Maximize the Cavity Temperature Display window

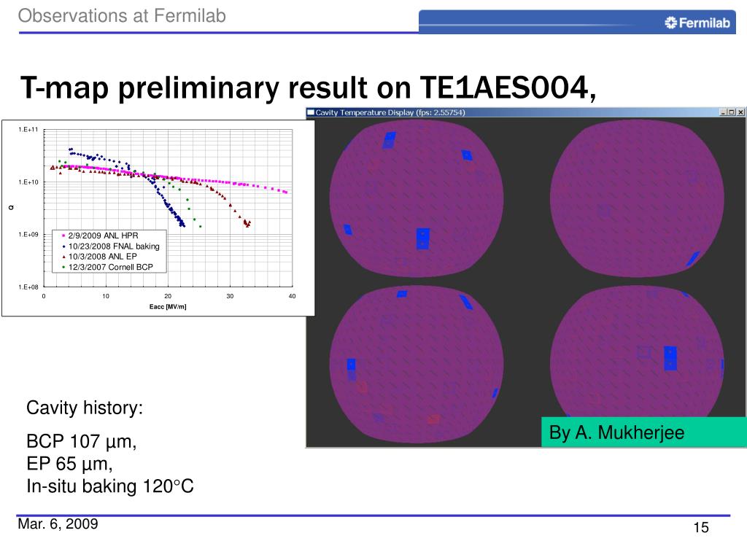(731, 112)
